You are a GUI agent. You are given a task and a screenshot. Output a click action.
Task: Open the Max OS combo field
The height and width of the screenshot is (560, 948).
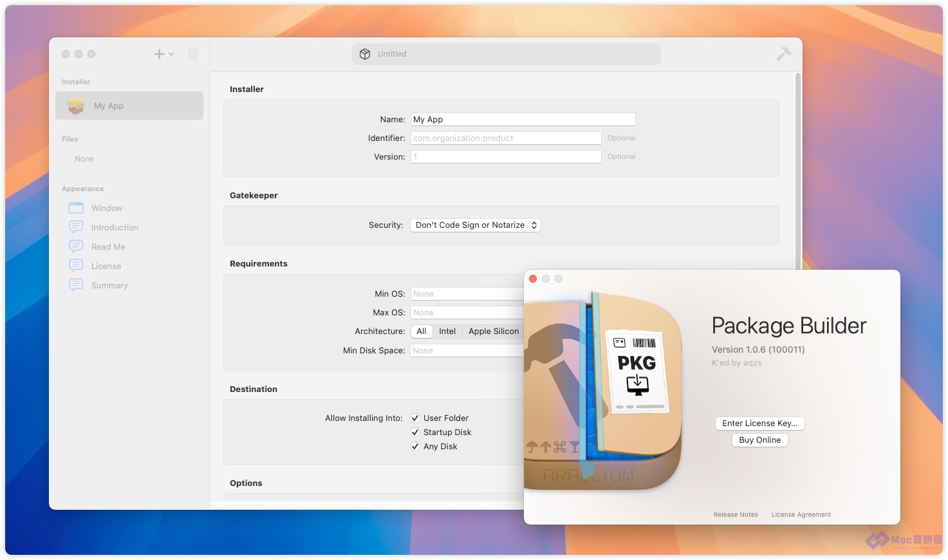[x=467, y=313]
